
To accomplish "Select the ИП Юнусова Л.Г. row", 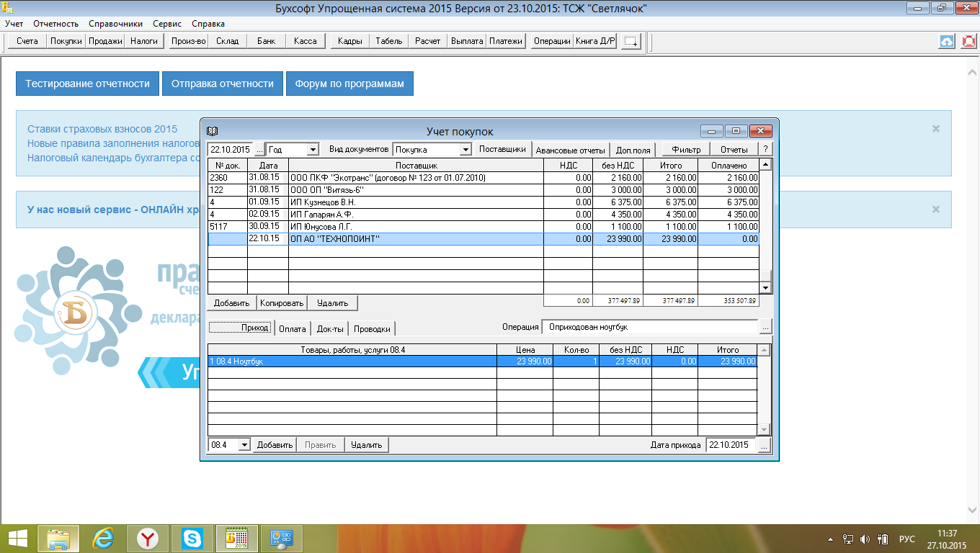I will click(415, 226).
